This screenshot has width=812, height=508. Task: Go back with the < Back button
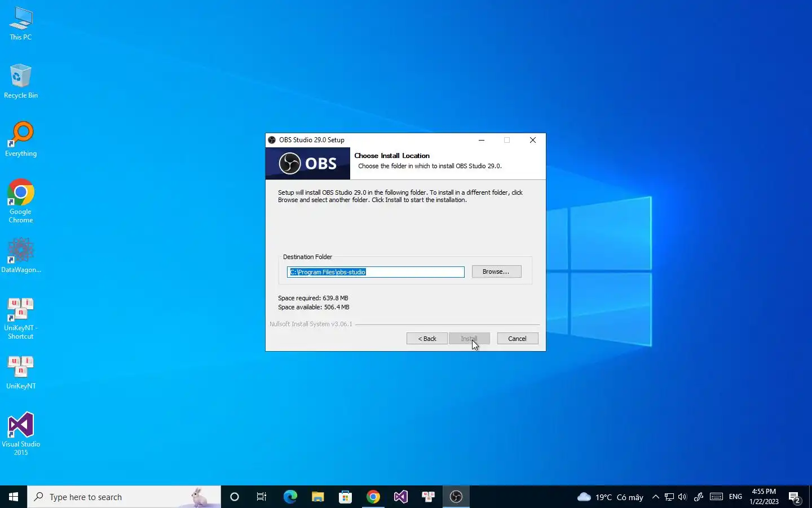pyautogui.click(x=427, y=339)
